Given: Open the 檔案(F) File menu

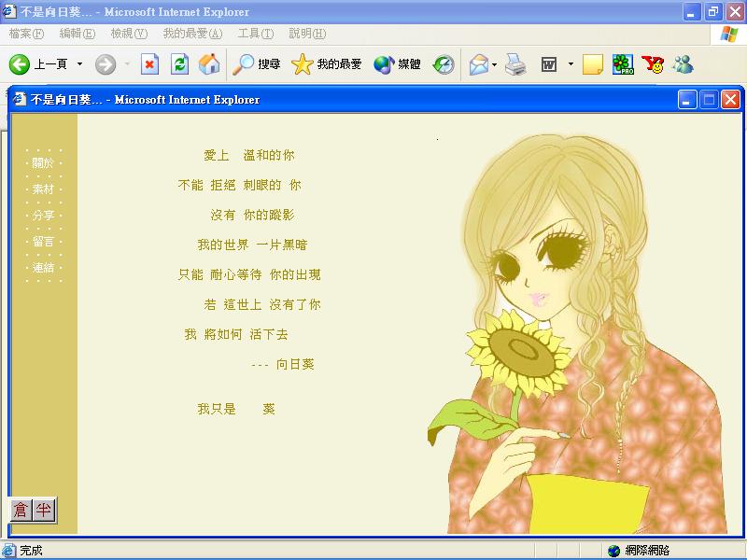Looking at the screenshot, I should click(26, 34).
